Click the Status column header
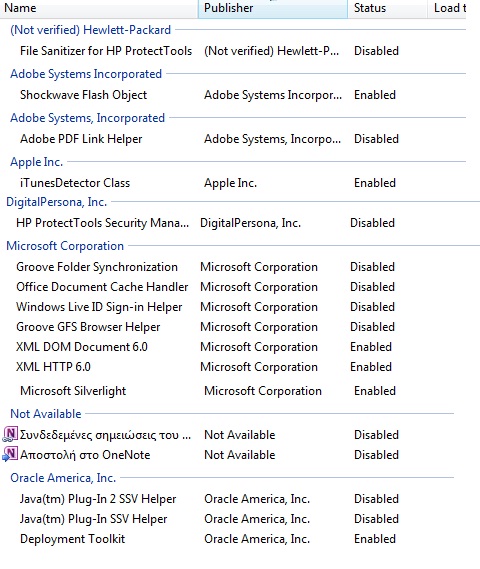This screenshot has width=480, height=569. tap(387, 8)
